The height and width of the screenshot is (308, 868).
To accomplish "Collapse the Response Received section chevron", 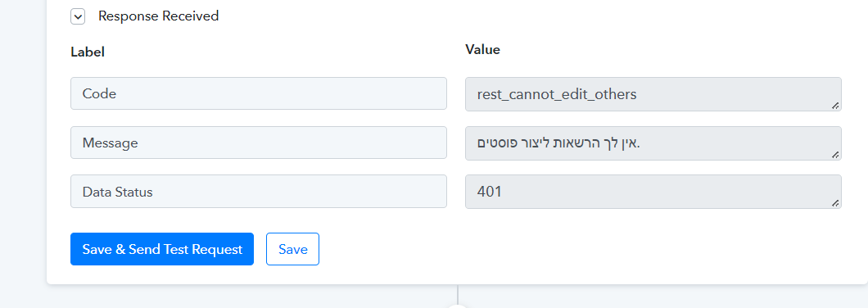I will pyautogui.click(x=78, y=16).
